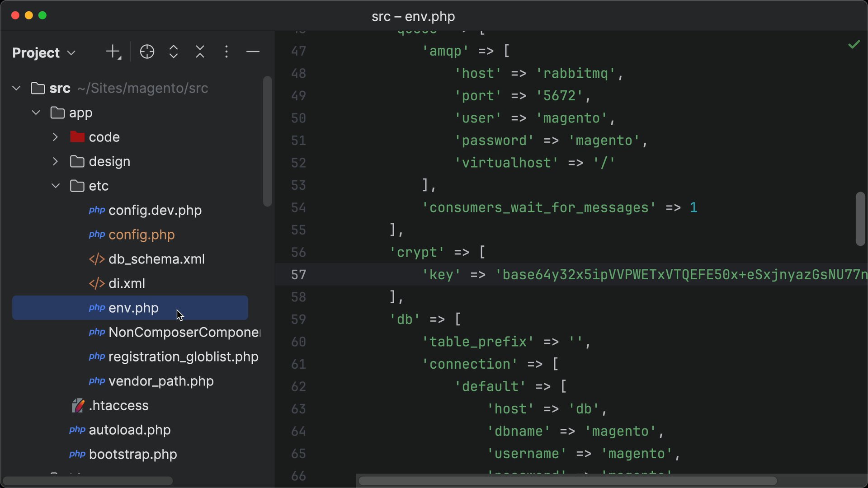Click the .htaccess file type icon
868x488 pixels.
(x=78, y=405)
